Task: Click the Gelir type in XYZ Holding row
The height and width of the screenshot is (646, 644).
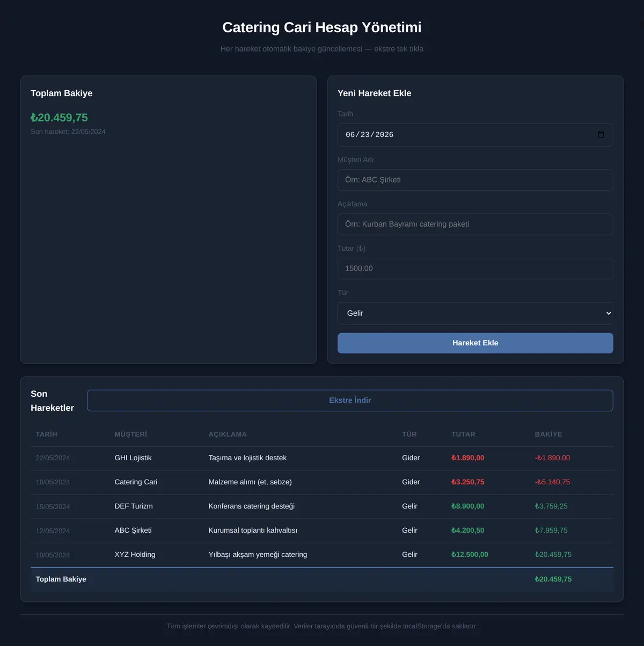Action: [409, 555]
